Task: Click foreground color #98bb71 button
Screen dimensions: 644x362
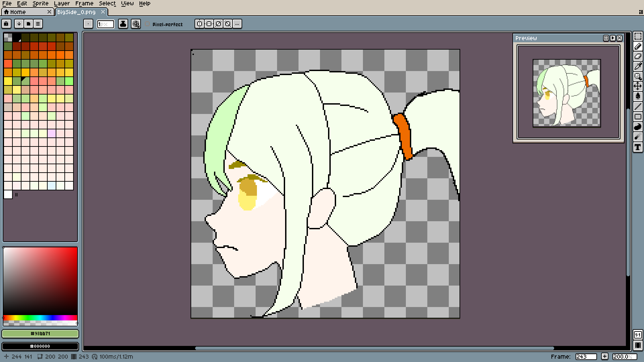Action: pos(40,334)
